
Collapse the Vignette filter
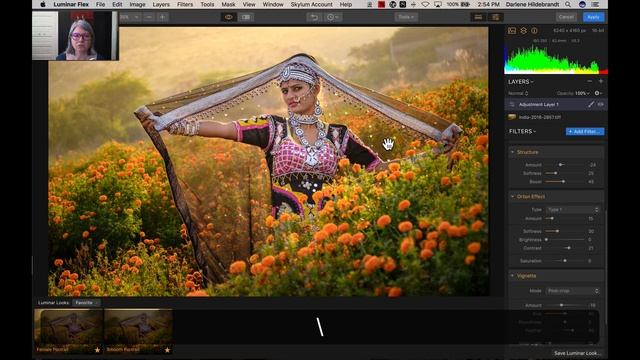tap(512, 276)
